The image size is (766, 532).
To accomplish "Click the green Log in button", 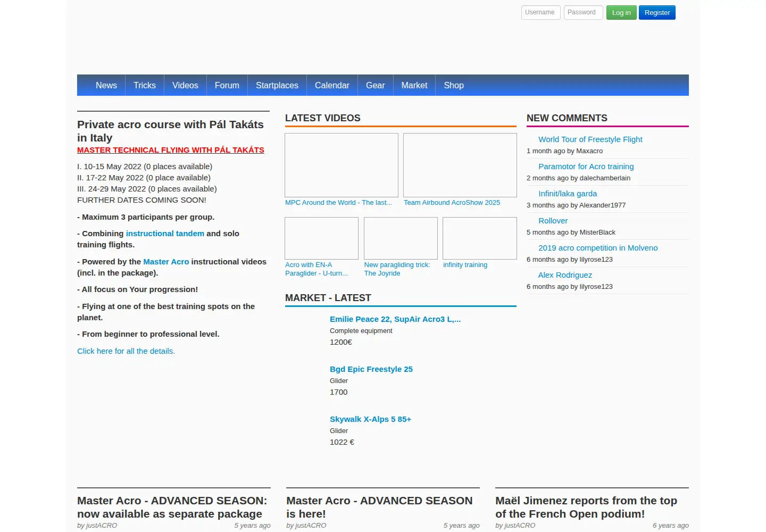I will pos(621,13).
